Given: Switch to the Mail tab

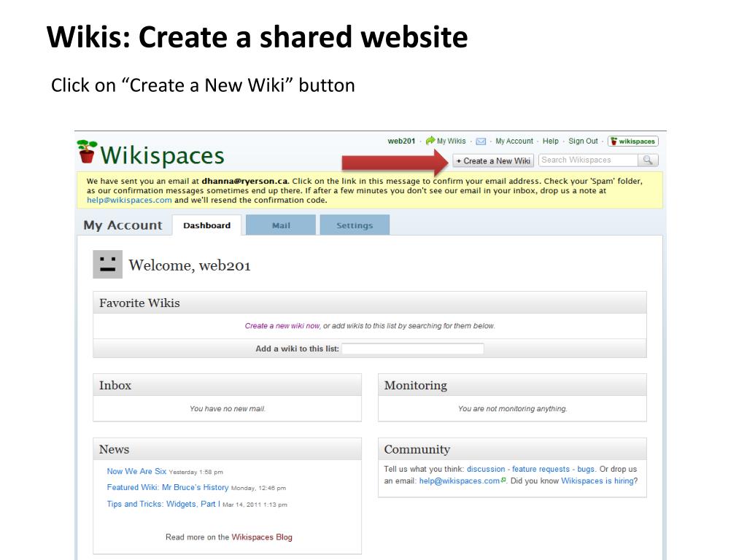Looking at the screenshot, I should 281,225.
